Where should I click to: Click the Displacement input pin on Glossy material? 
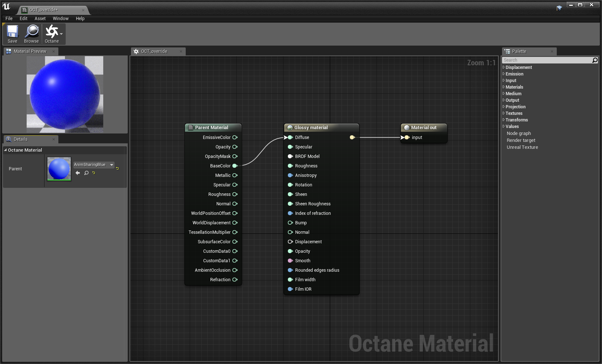click(x=290, y=242)
